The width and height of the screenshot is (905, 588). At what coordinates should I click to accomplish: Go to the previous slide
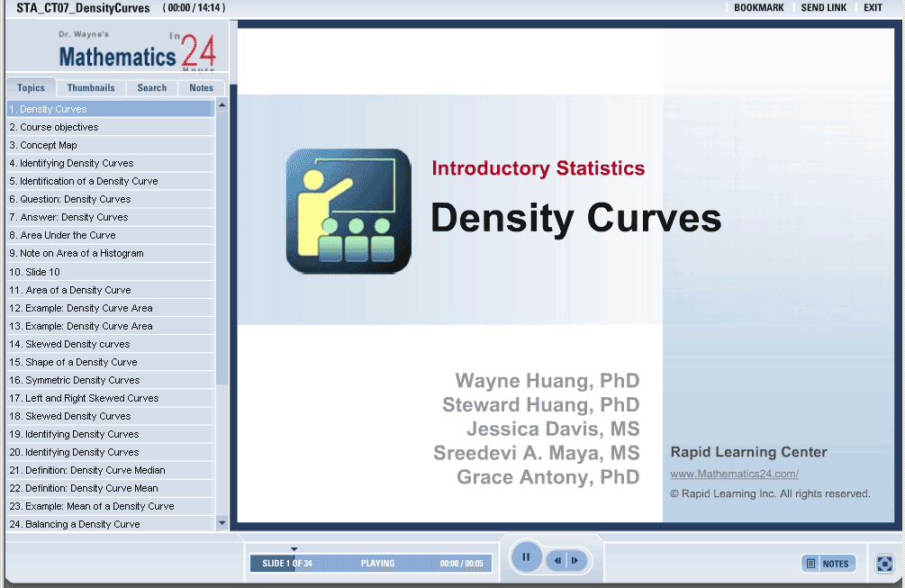[x=557, y=561]
